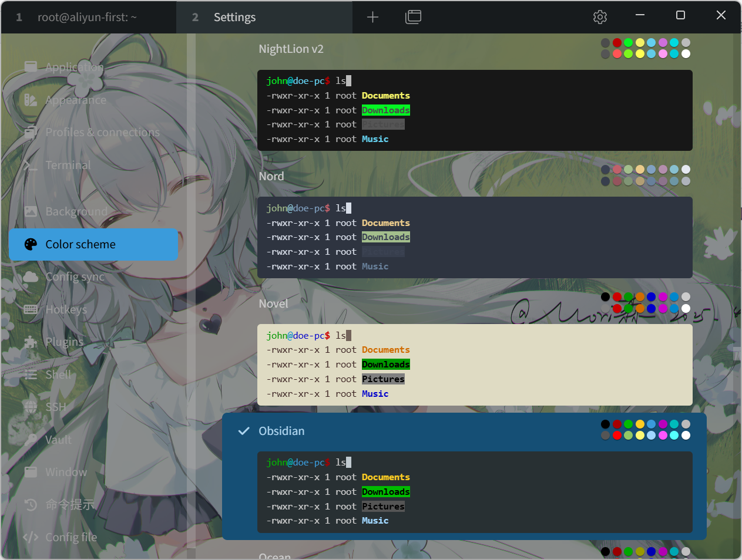742x560 pixels.
Task: Click the NightLion v2 color palette dots
Action: [x=646, y=48]
